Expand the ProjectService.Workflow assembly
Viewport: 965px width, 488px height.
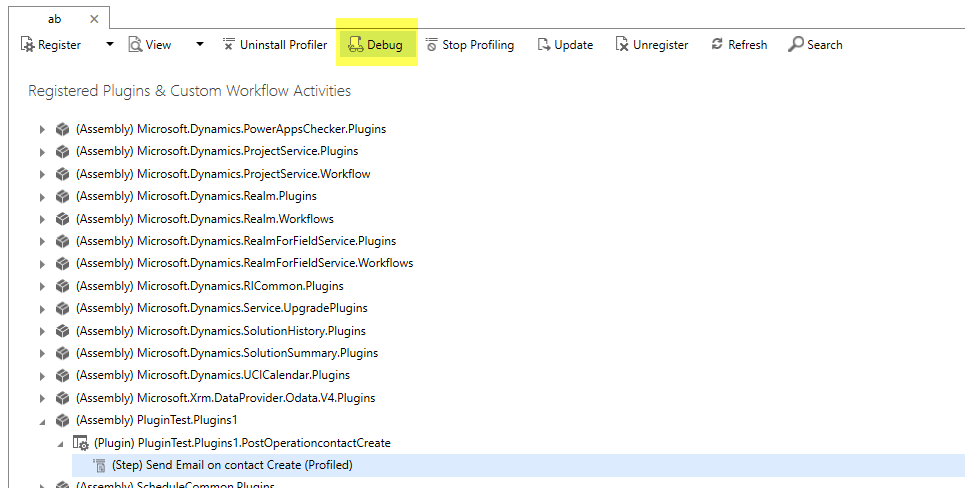(x=42, y=174)
